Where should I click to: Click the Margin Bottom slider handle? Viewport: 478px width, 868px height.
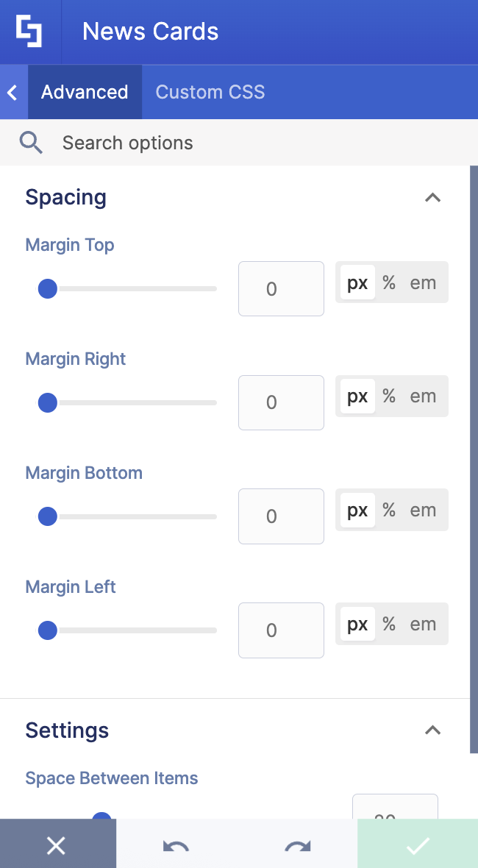48,516
